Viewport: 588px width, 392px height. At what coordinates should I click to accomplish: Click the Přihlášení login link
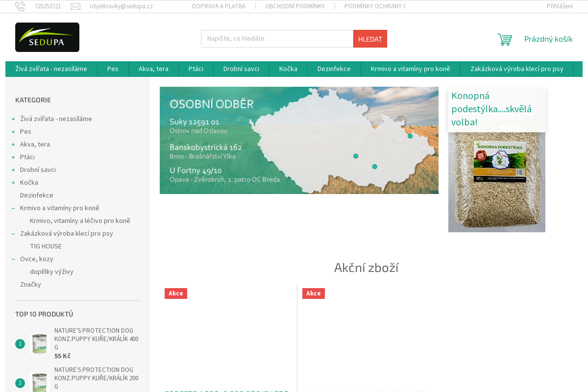559,6
